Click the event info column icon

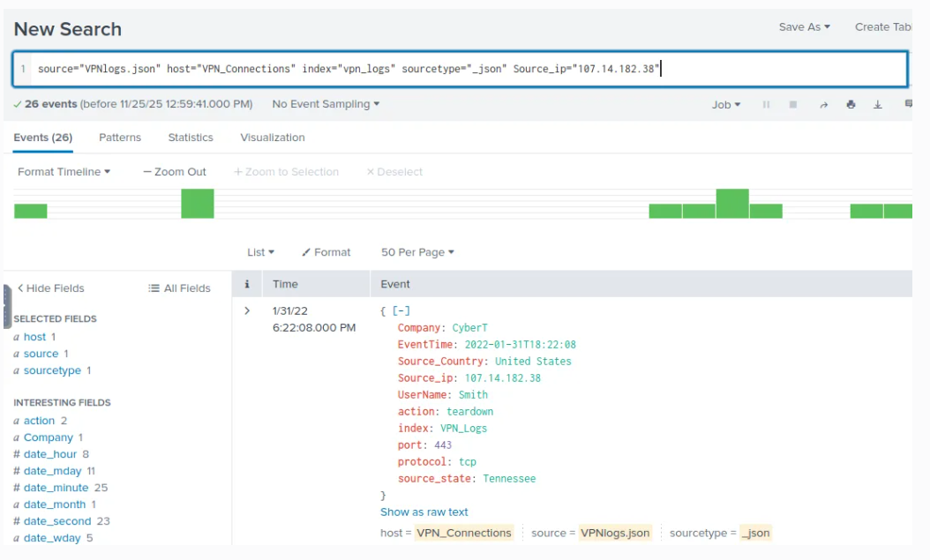pyautogui.click(x=247, y=285)
